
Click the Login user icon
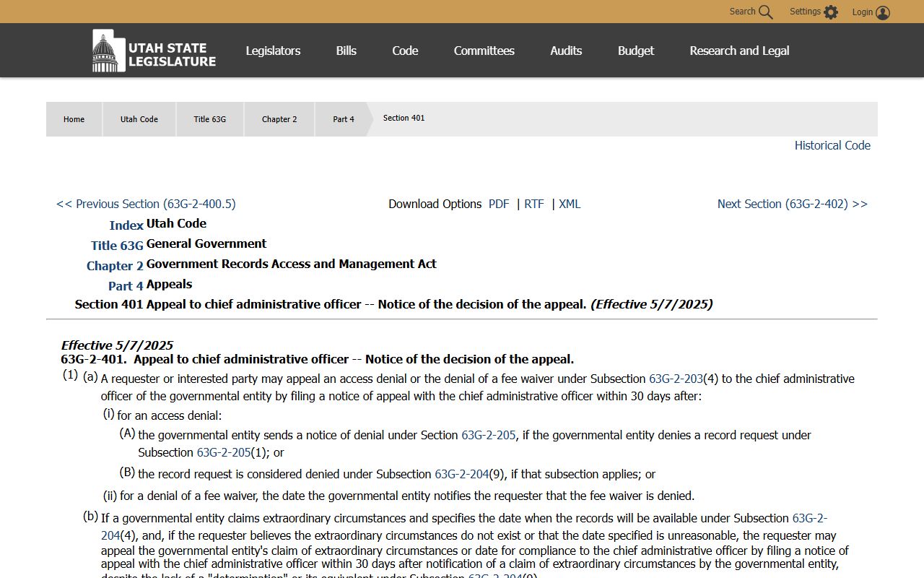(x=883, y=12)
